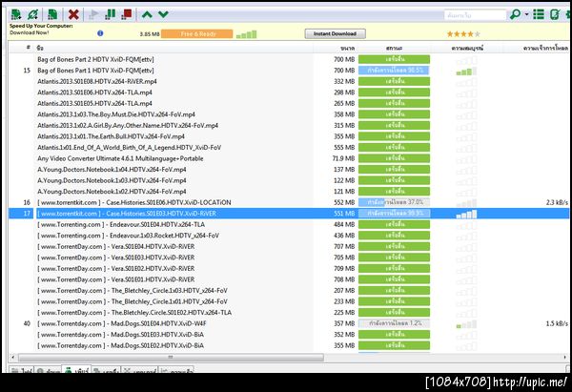Select Bag of Bones Part 2 HDTV row
572x392 pixels.
click(289, 59)
